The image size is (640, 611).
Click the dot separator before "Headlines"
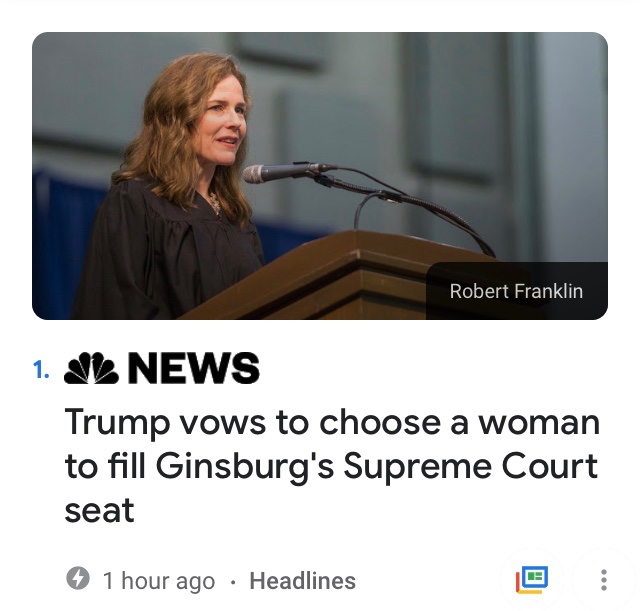coord(232,581)
